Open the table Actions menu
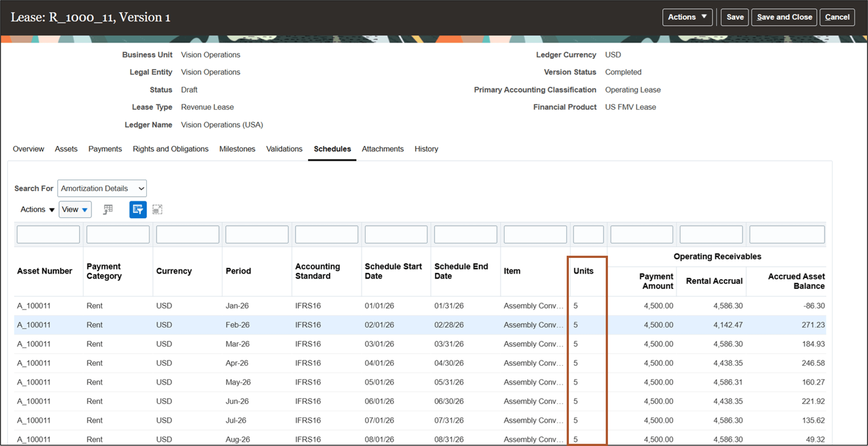 pos(37,209)
